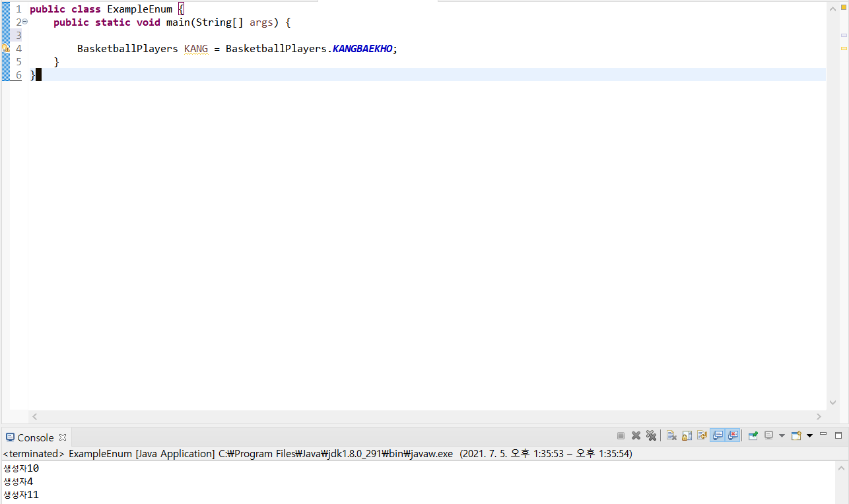This screenshot has height=504, width=849.
Task: Click line number 6 in the gutter
Action: point(18,75)
